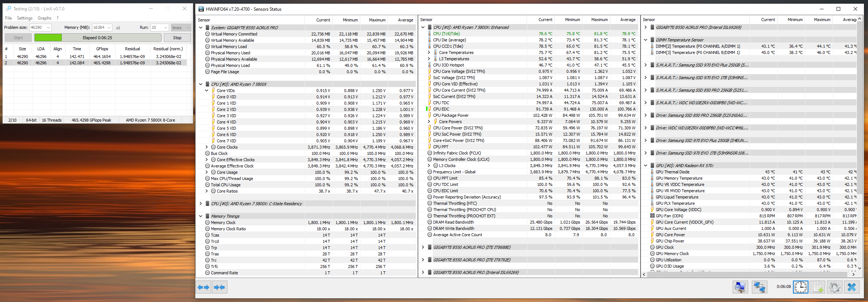Open the File menu in LinX

click(x=9, y=18)
